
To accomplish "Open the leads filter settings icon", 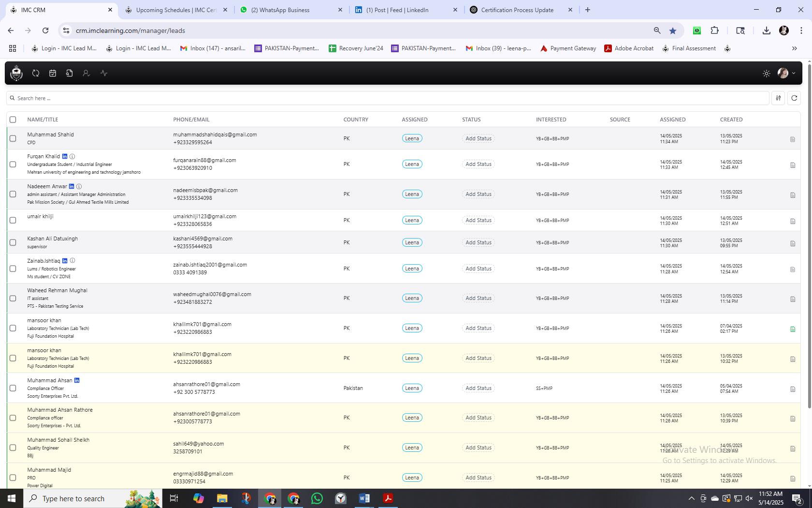I will (x=778, y=98).
